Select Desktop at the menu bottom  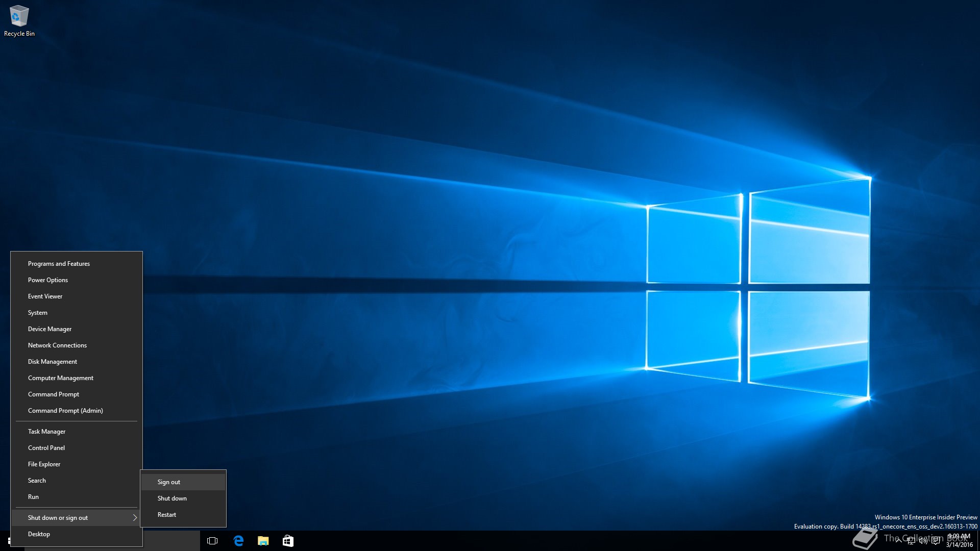tap(77, 534)
